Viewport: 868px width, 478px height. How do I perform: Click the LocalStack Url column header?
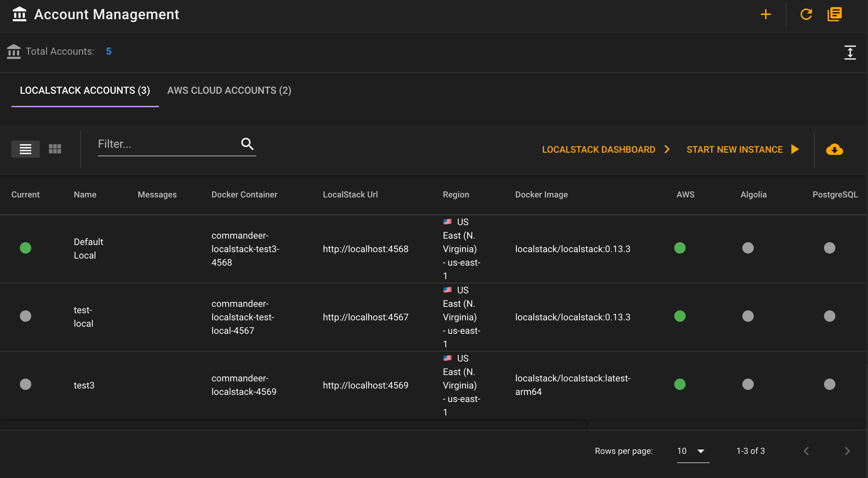click(x=350, y=195)
